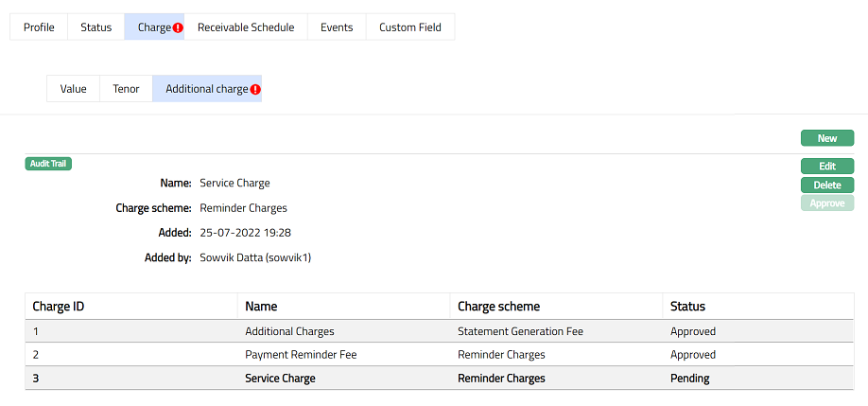Open the Custom Field tab
This screenshot has width=868, height=406.
410,27
